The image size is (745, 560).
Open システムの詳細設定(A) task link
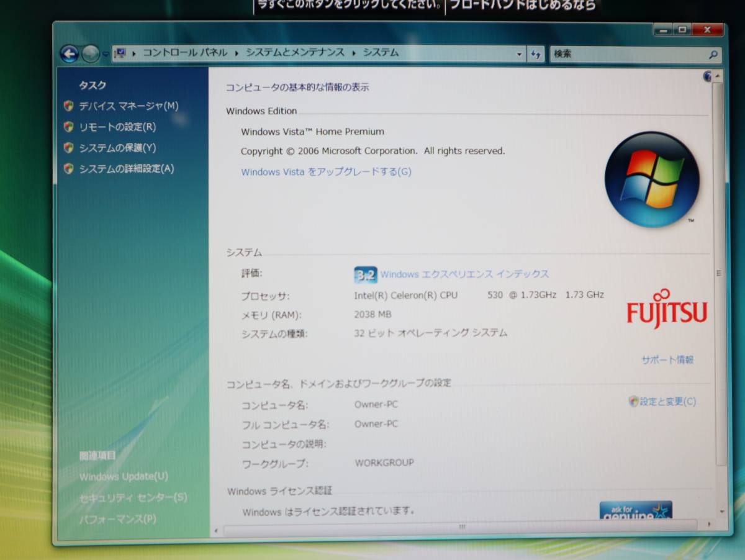(x=127, y=169)
